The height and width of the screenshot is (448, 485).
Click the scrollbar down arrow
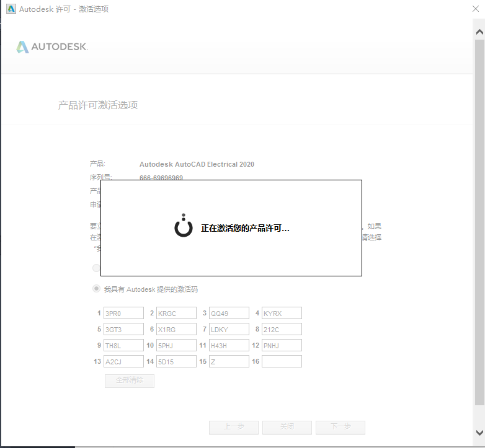(479, 433)
